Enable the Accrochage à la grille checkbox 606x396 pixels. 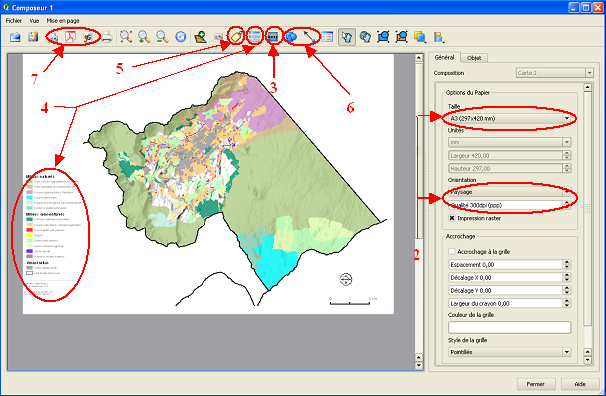tap(451, 252)
